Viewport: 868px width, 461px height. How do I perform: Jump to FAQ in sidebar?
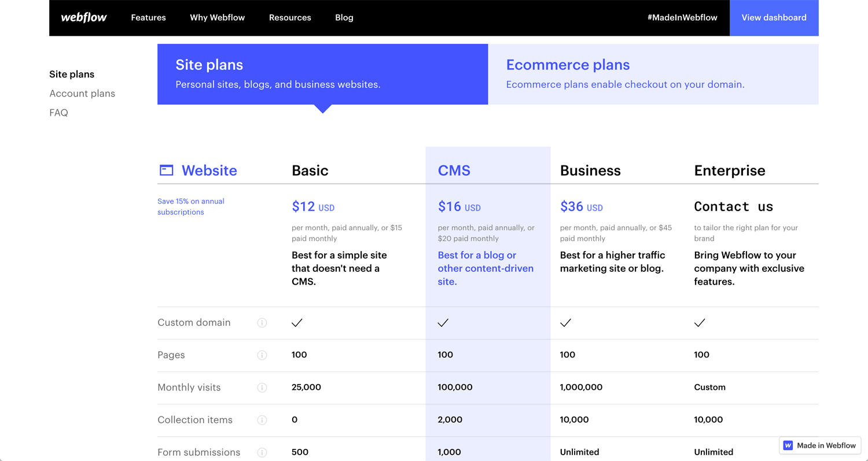[x=58, y=112]
